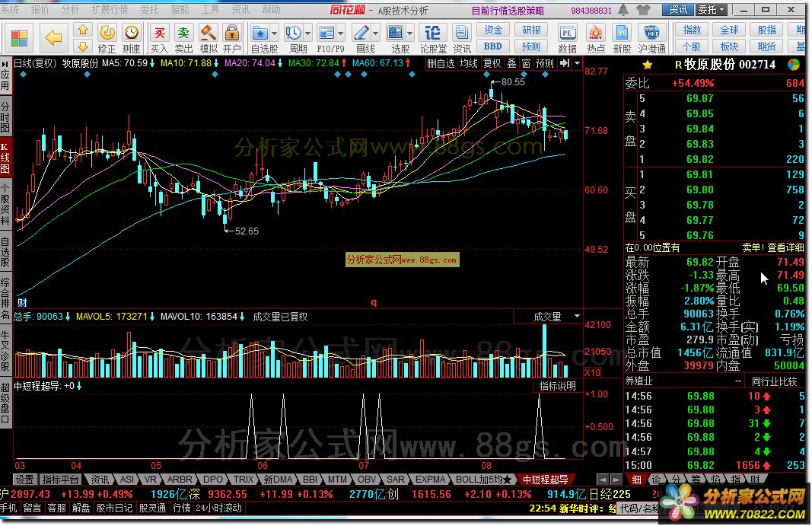This screenshot has height=526, width=812.
Task: Toggle the 细 detail tab
Action: [x=637, y=480]
